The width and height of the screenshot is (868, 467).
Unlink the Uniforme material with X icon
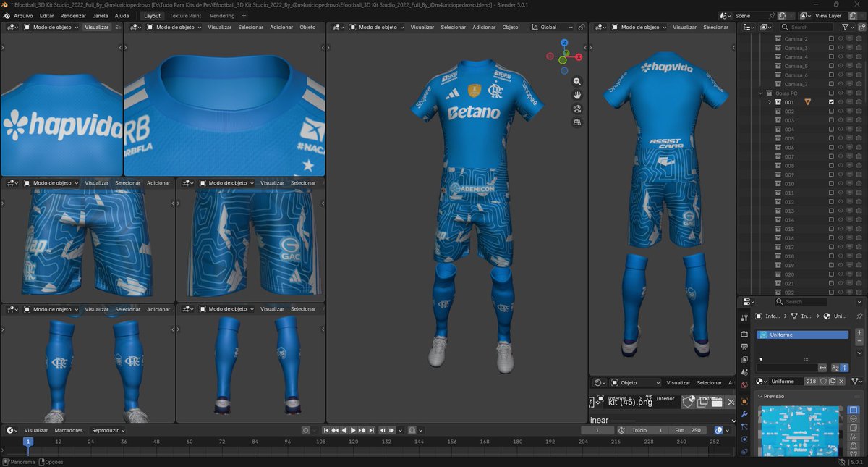841,382
